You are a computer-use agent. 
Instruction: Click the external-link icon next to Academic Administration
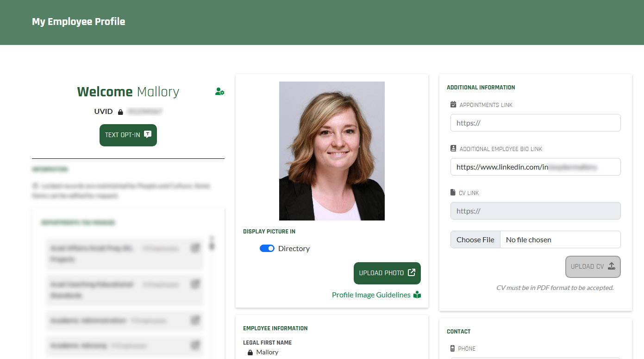pyautogui.click(x=195, y=320)
